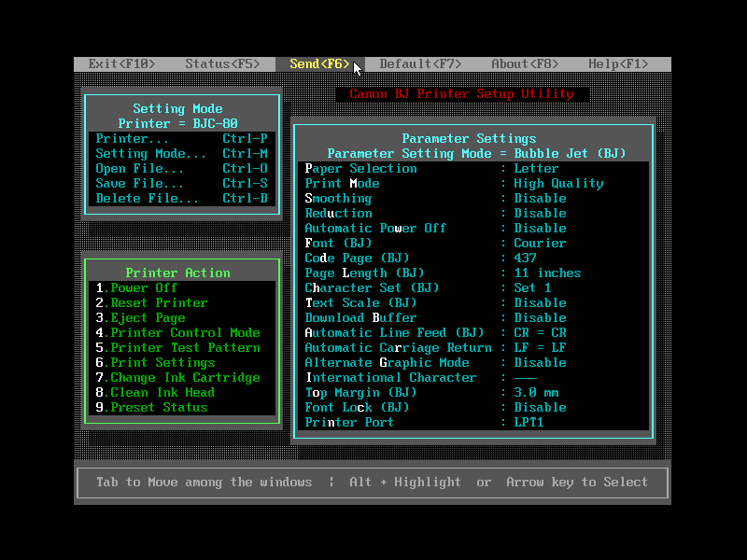Select the Printer... Ctrl-P entry

[x=181, y=138]
